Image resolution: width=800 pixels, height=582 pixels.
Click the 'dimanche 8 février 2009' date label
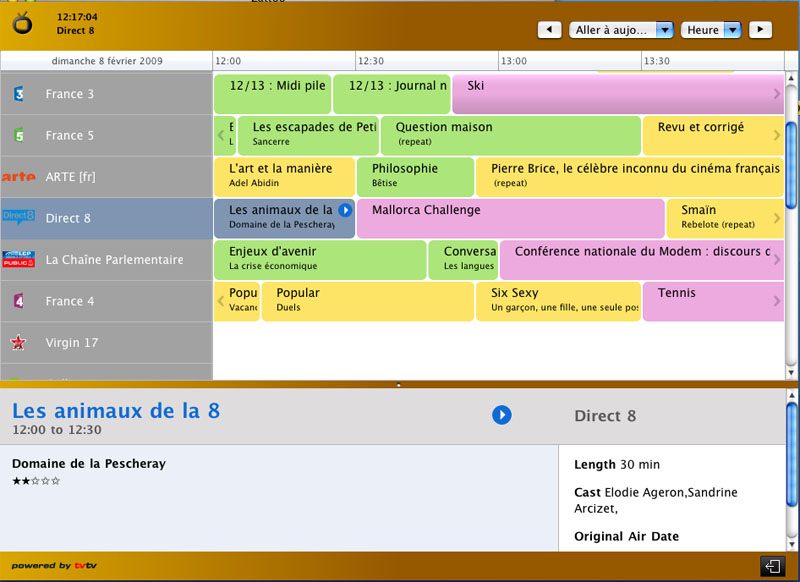point(107,61)
